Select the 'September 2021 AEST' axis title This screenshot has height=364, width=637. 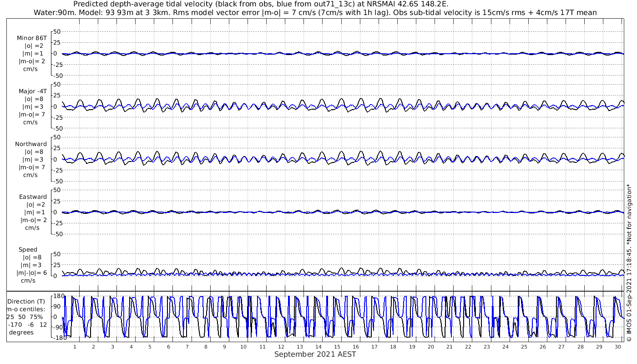click(x=315, y=354)
